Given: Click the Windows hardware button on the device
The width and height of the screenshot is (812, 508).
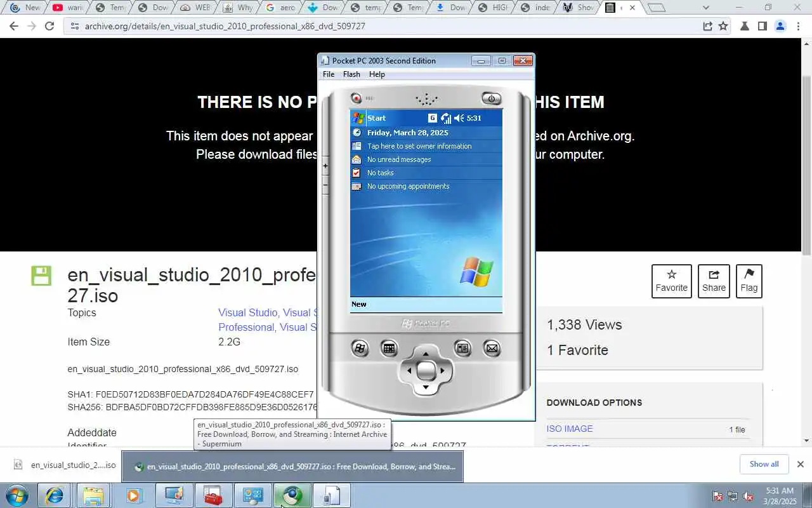Looking at the screenshot, I should [x=360, y=348].
